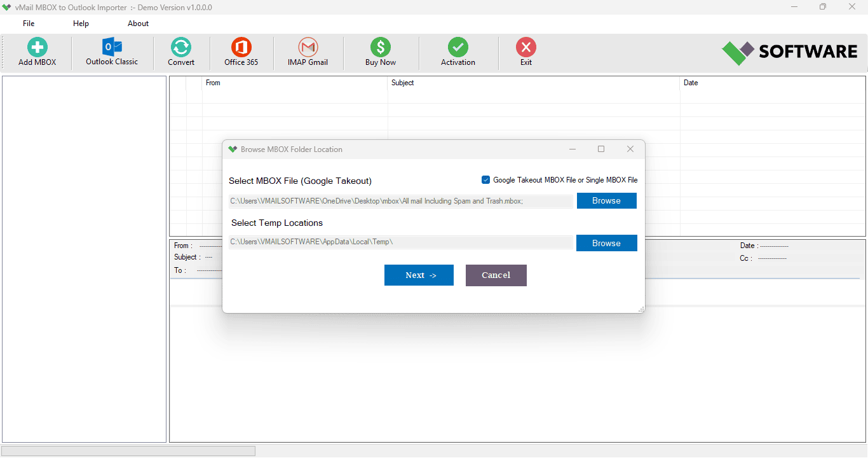868x458 pixels.
Task: Uncheck Google Takeout MBOX File checkbox
Action: (x=486, y=180)
